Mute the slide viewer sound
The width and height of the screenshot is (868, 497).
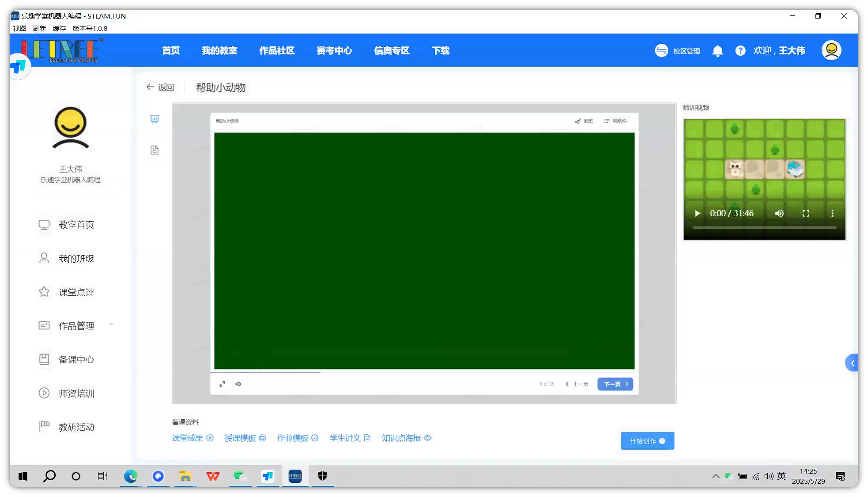click(238, 384)
